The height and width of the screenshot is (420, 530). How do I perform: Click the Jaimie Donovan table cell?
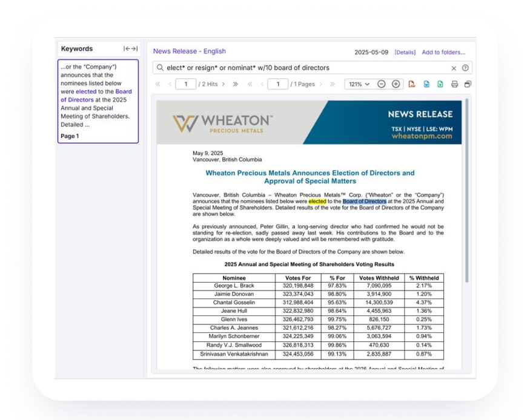coord(234,294)
